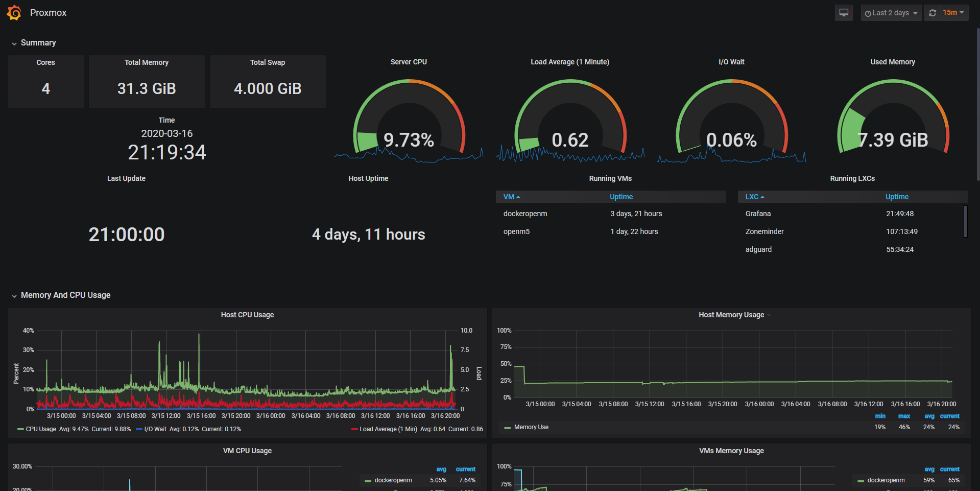Click the Running LXCs table scrollbar
This screenshot has height=491, width=980.
pos(965,222)
